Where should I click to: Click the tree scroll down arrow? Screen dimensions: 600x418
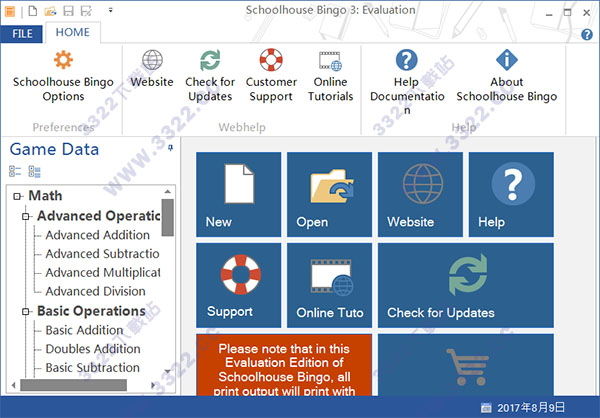point(167,371)
